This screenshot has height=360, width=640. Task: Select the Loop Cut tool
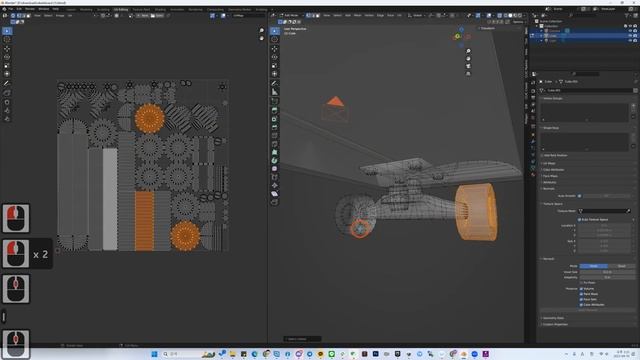tap(275, 136)
